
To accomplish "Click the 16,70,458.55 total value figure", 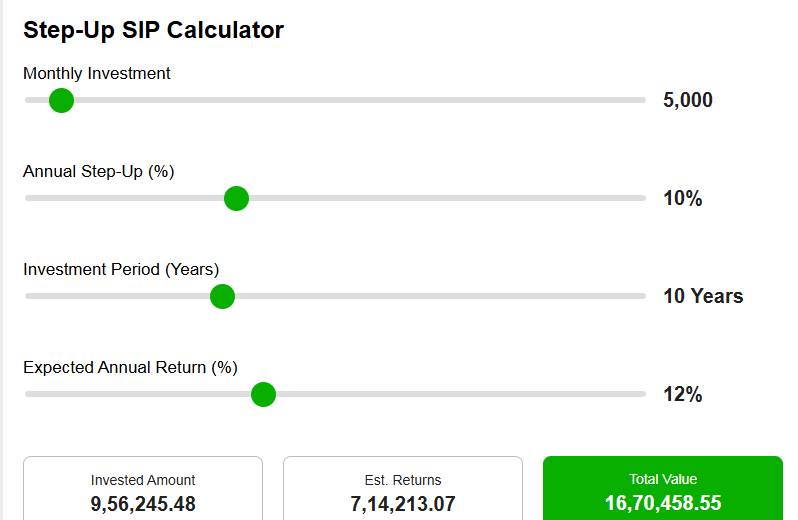I will click(x=663, y=503).
